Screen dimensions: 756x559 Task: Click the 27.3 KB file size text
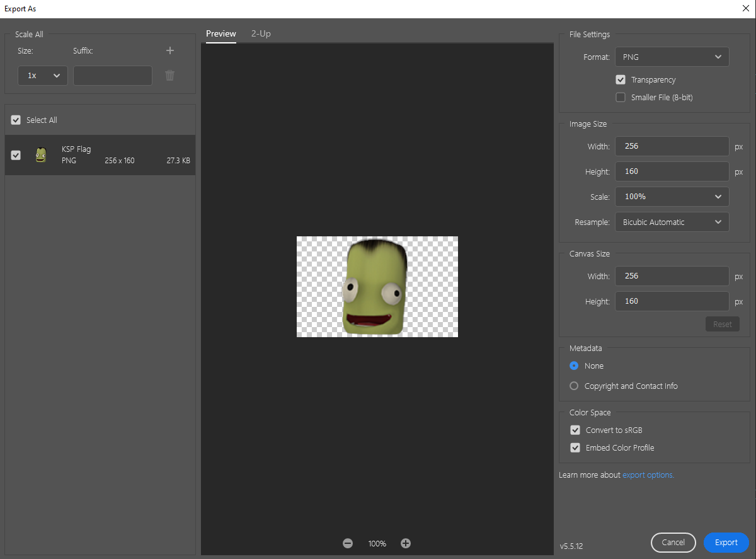pos(178,161)
